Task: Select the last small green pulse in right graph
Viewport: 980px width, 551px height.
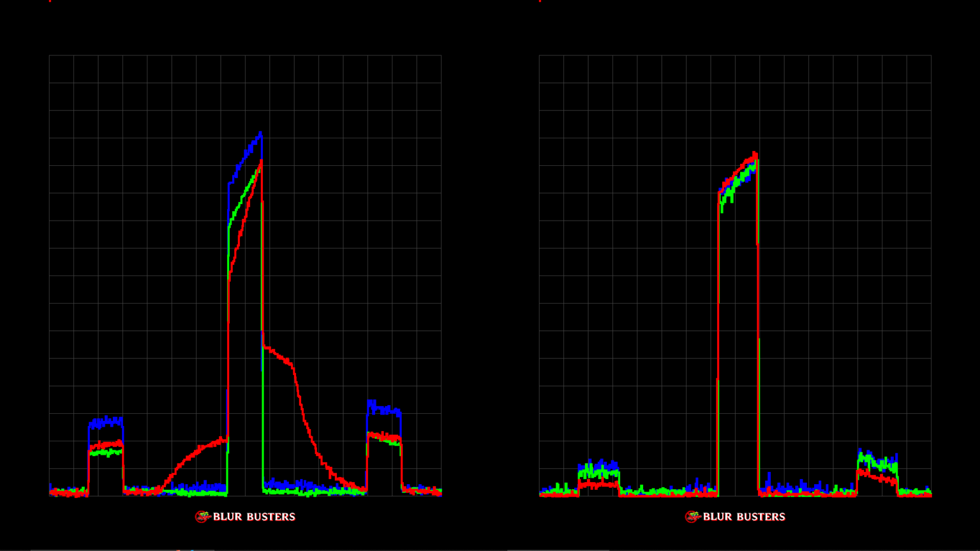Action: [877, 460]
